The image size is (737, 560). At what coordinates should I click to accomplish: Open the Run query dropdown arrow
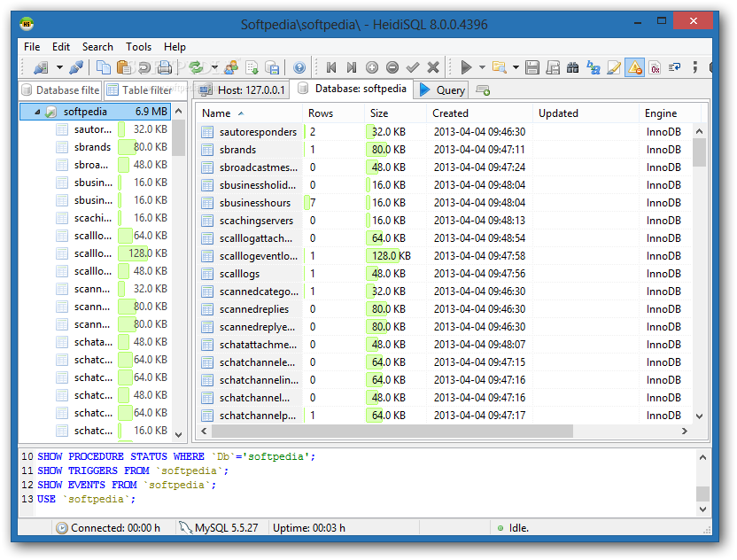coord(482,67)
